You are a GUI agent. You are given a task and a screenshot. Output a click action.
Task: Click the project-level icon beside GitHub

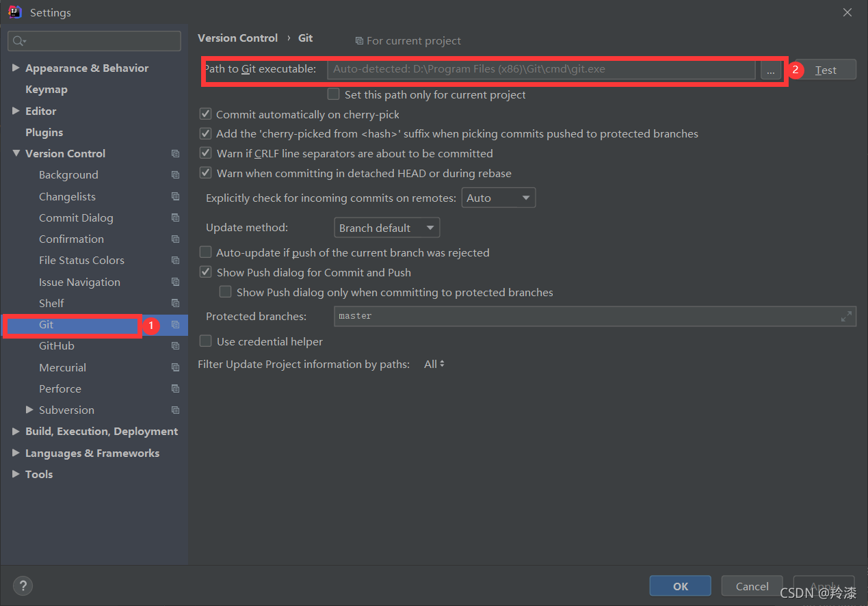175,346
